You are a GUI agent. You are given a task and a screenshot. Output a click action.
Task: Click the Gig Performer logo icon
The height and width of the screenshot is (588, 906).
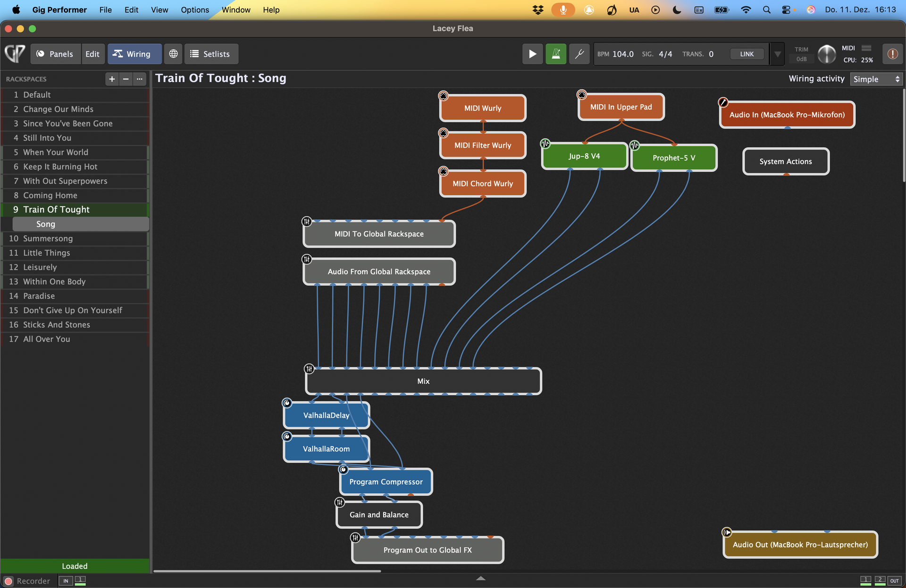pos(15,54)
